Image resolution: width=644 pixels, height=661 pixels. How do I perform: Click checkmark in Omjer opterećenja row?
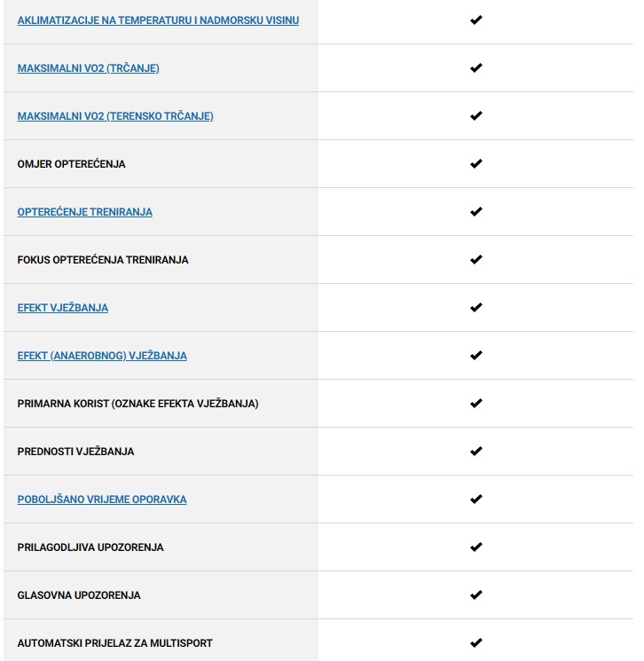[x=476, y=163]
